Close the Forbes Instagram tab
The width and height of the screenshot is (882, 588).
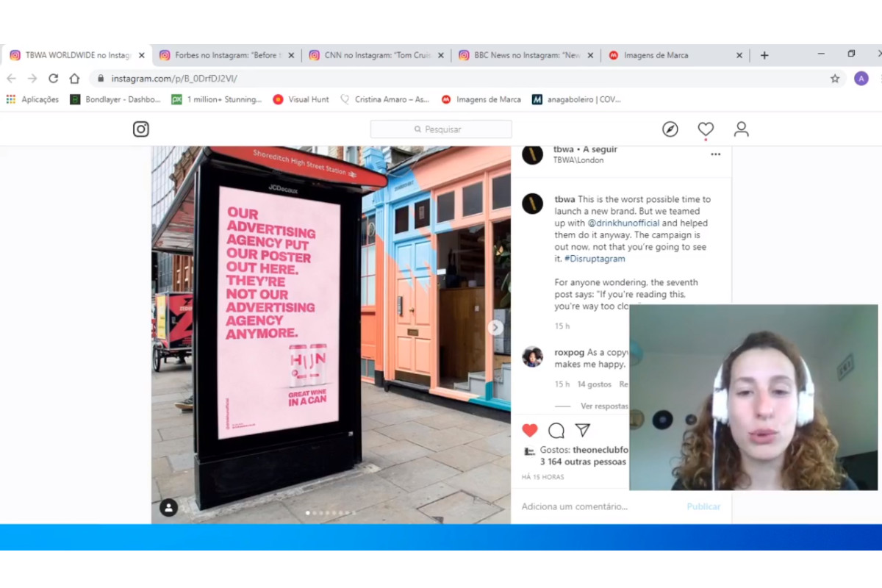pyautogui.click(x=291, y=55)
